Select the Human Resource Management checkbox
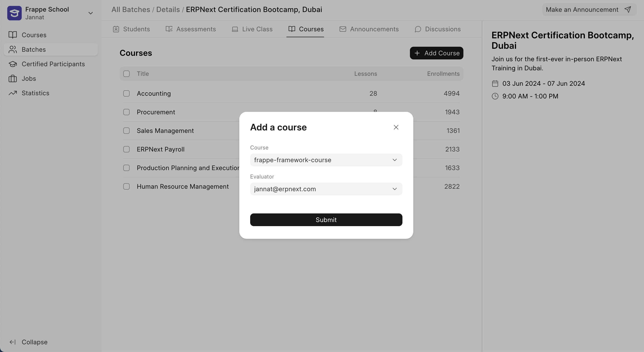644x352 pixels. pos(126,187)
